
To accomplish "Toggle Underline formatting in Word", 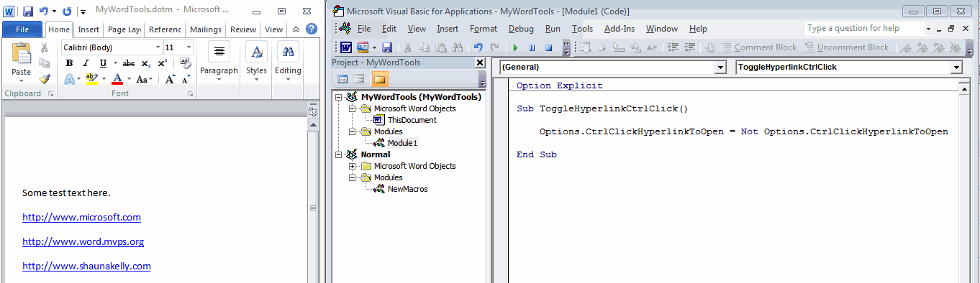I will point(103,63).
